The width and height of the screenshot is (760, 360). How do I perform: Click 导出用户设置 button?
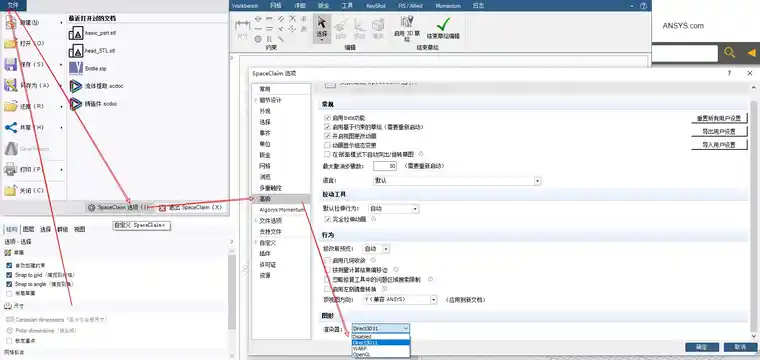coord(719,132)
